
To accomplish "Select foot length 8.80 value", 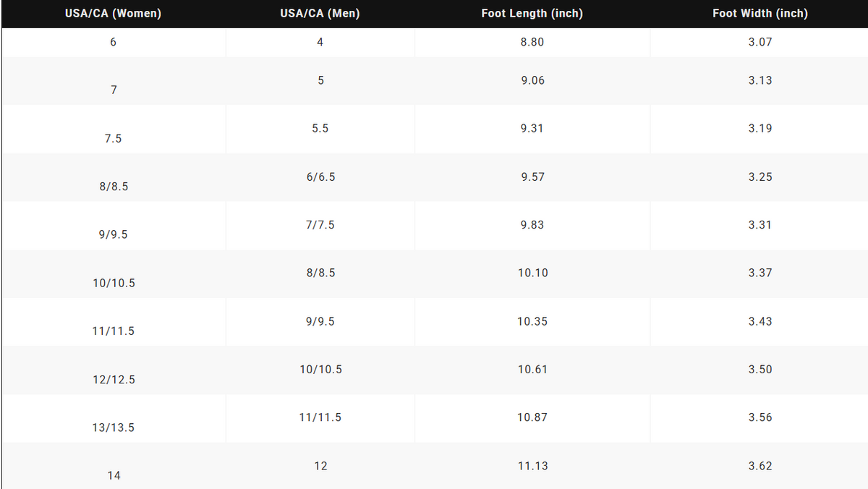I will point(532,42).
